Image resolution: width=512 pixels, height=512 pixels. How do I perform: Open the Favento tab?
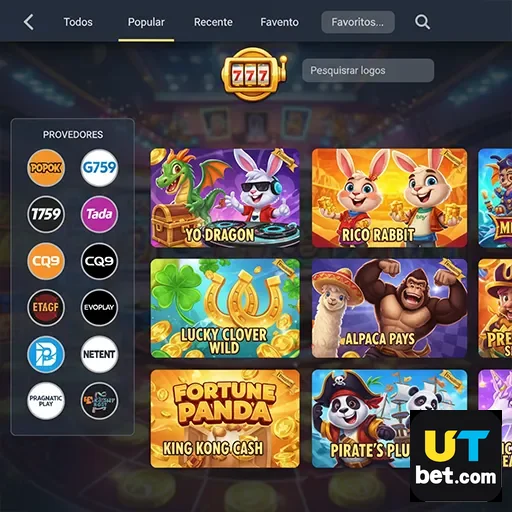point(279,22)
